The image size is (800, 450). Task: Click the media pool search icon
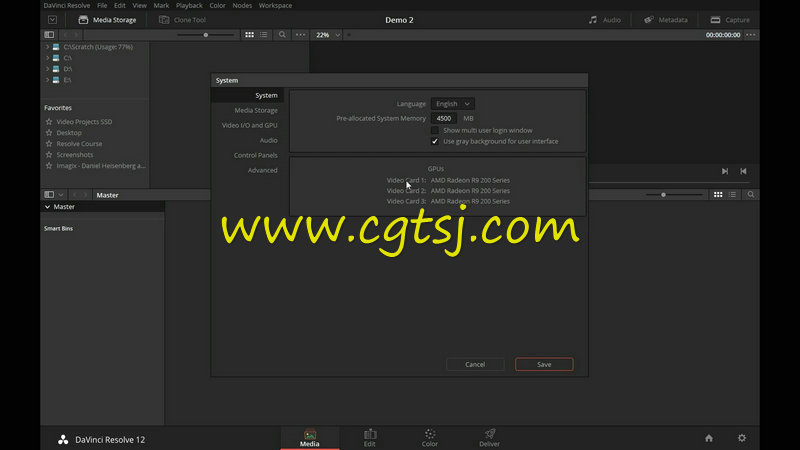point(751,194)
